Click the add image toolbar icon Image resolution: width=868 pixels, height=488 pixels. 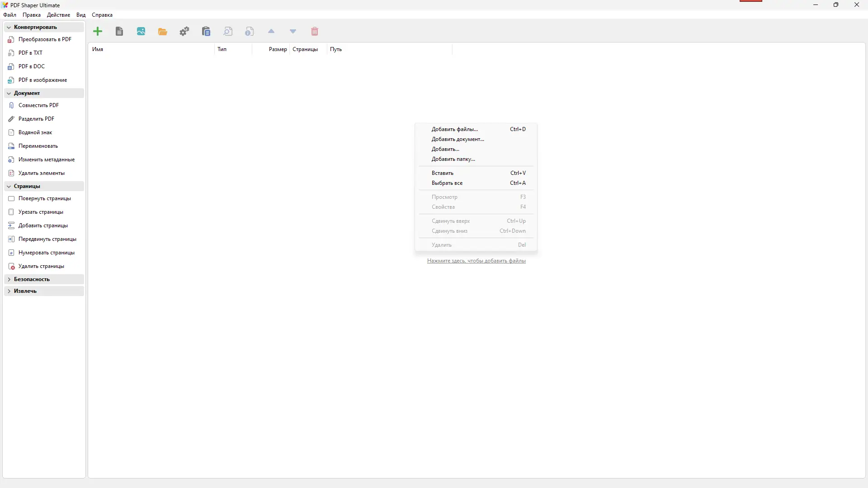click(x=141, y=32)
